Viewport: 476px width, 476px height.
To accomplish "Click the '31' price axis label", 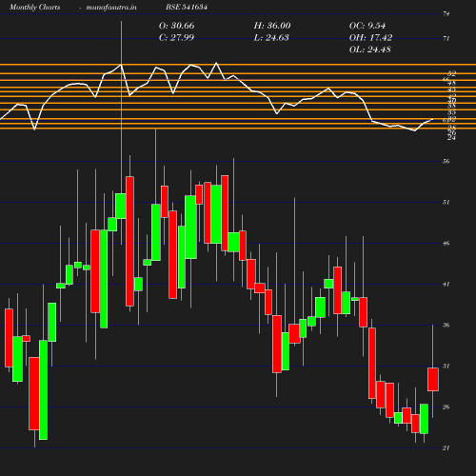I will [446, 367].
